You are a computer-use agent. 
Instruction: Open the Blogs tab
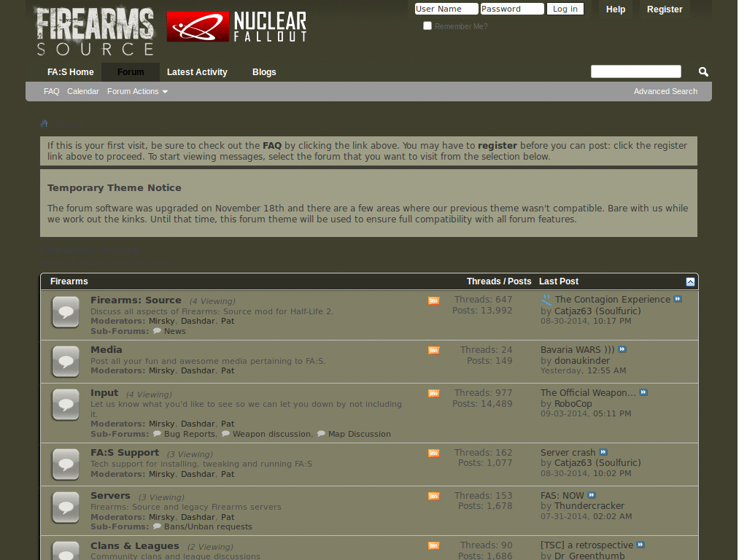click(x=264, y=72)
